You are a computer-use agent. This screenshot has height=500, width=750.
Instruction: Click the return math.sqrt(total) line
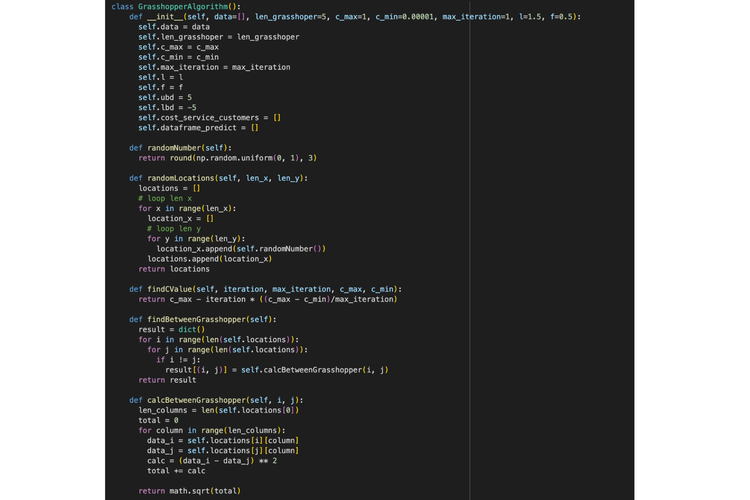pos(189,491)
